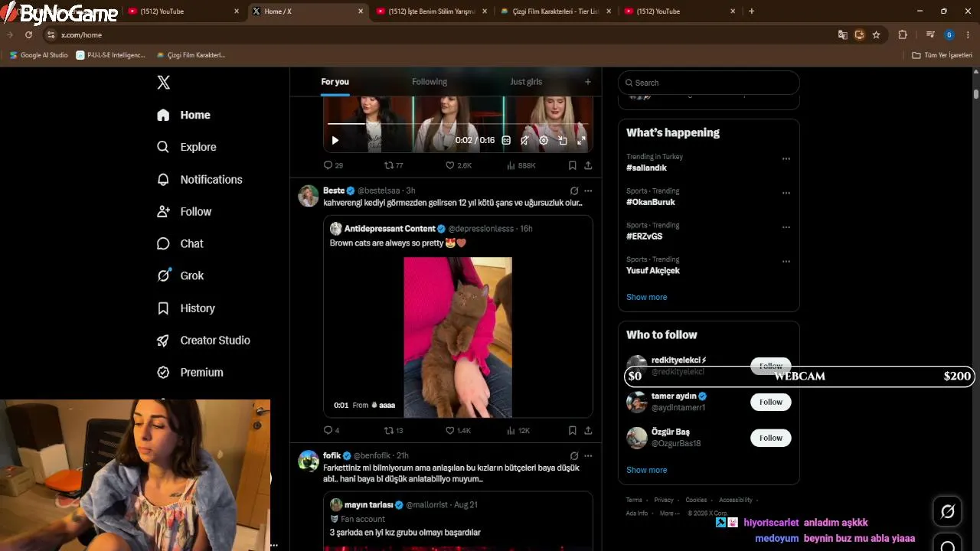The height and width of the screenshot is (551, 980).
Task: Open the #sallandık trending topic
Action: click(646, 168)
